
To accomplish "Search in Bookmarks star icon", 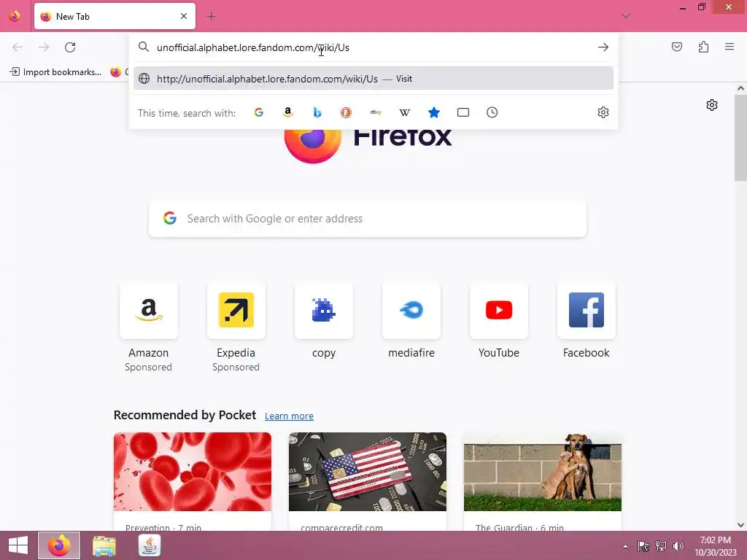I will point(433,112).
